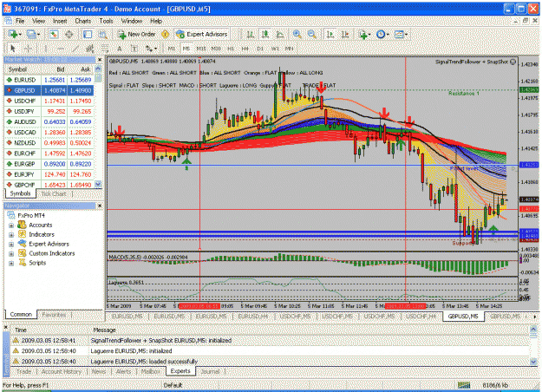Open the Strategy Tester magnifier icon

pyautogui.click(x=103, y=34)
